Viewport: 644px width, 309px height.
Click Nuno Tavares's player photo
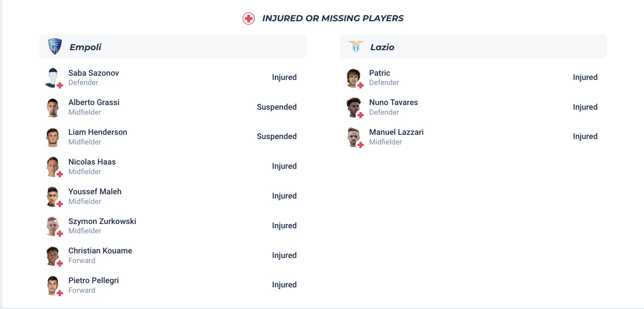coord(354,107)
